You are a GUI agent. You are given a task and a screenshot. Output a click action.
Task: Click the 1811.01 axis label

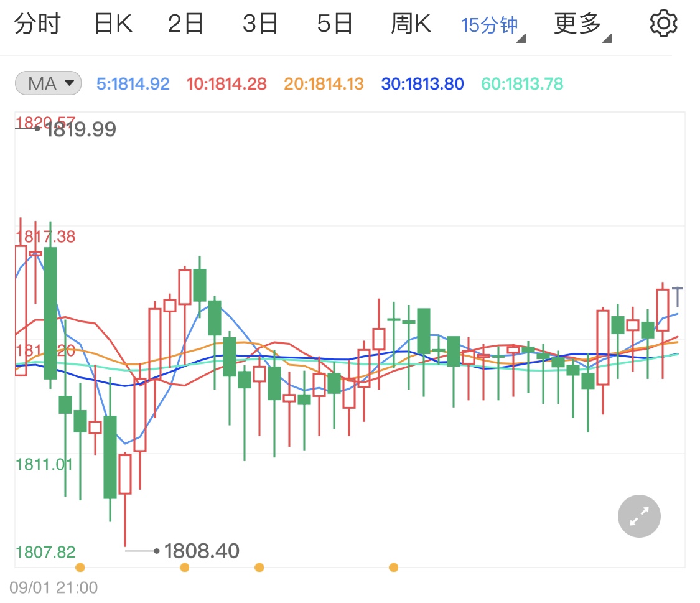click(x=44, y=465)
